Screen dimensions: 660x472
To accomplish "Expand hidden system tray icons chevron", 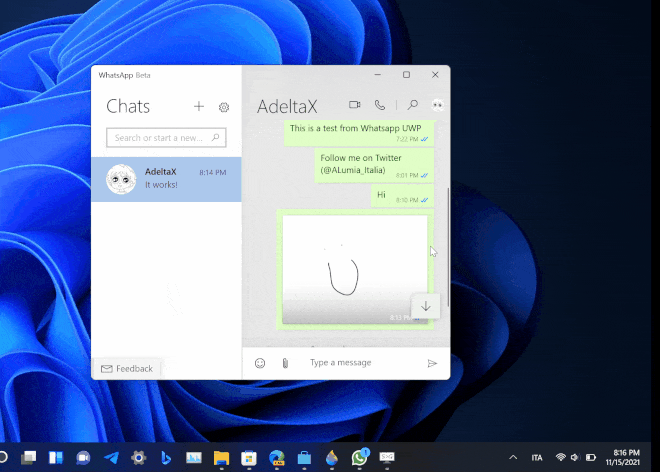I will point(514,457).
